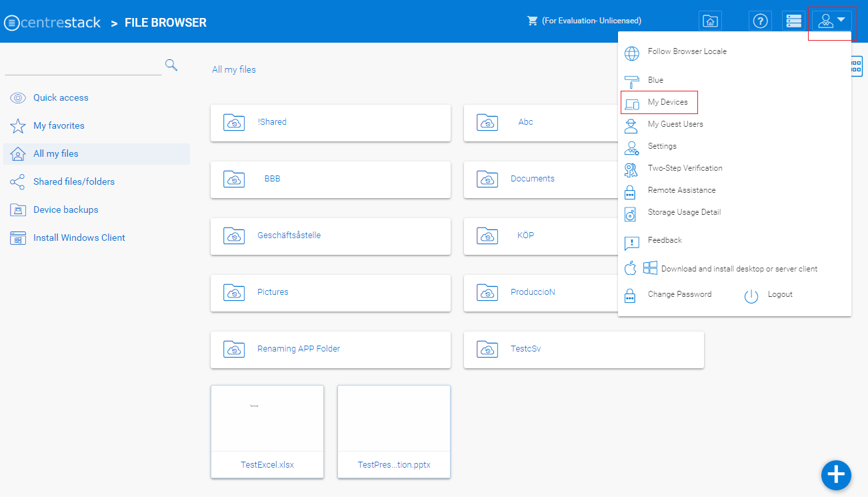This screenshot has height=497, width=868.
Task: Click the centrestack hamburger logo icon
Action: tap(12, 23)
